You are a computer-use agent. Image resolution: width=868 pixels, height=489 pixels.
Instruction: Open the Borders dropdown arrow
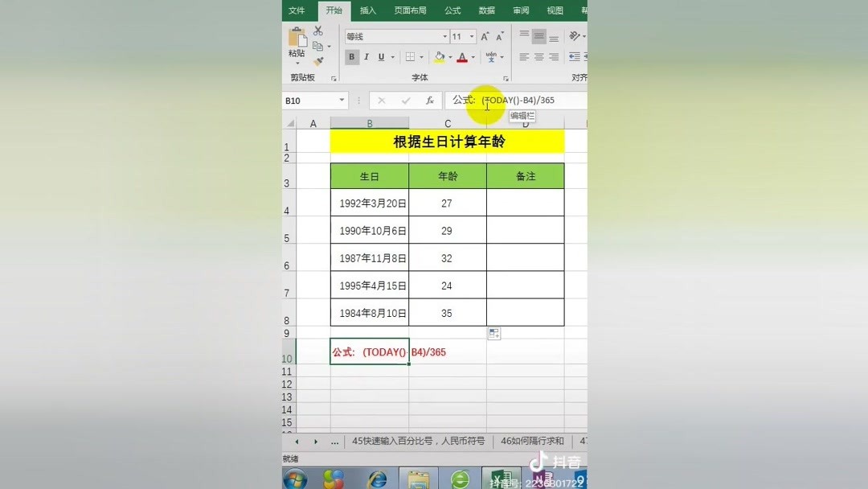click(421, 57)
